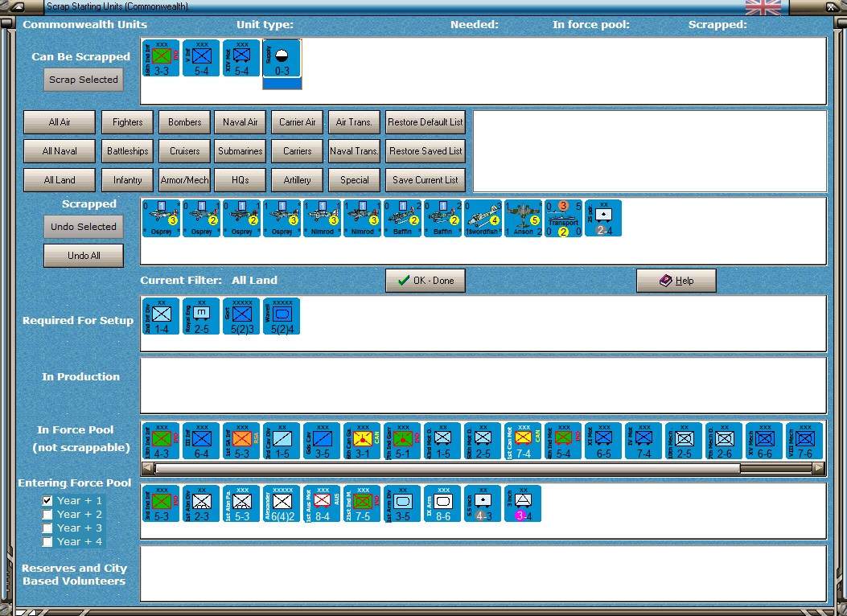Viewport: 847px width, 616px height.
Task: Filter units by Fighters
Action: 127,122
